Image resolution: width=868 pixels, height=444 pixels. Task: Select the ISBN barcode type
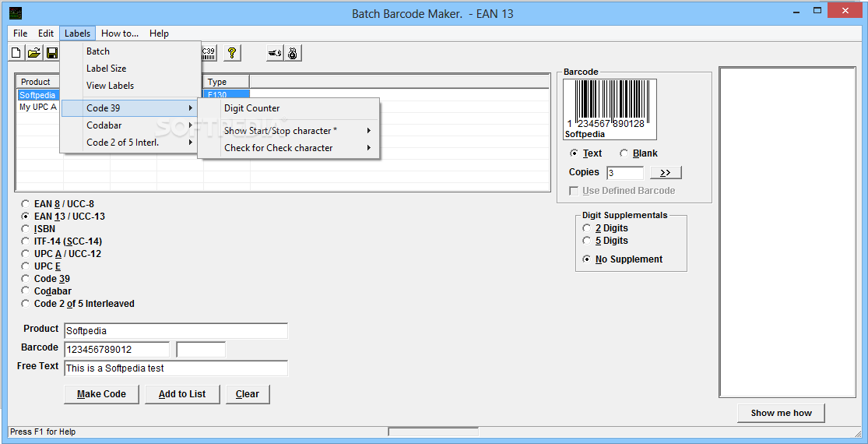(x=26, y=229)
